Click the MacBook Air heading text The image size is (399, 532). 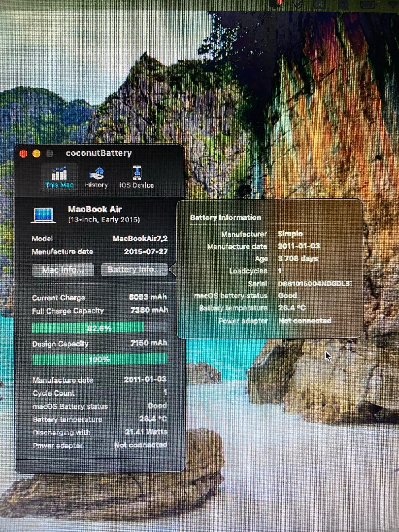pyautogui.click(x=95, y=209)
